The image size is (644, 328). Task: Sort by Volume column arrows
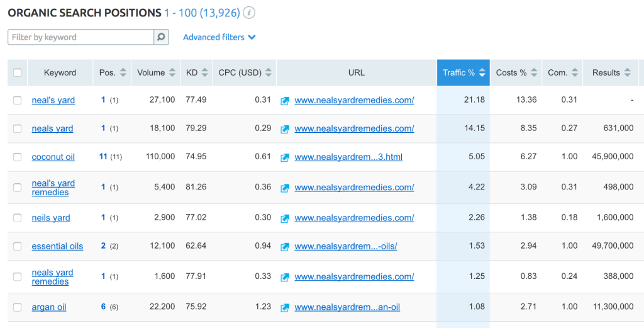[x=172, y=73]
